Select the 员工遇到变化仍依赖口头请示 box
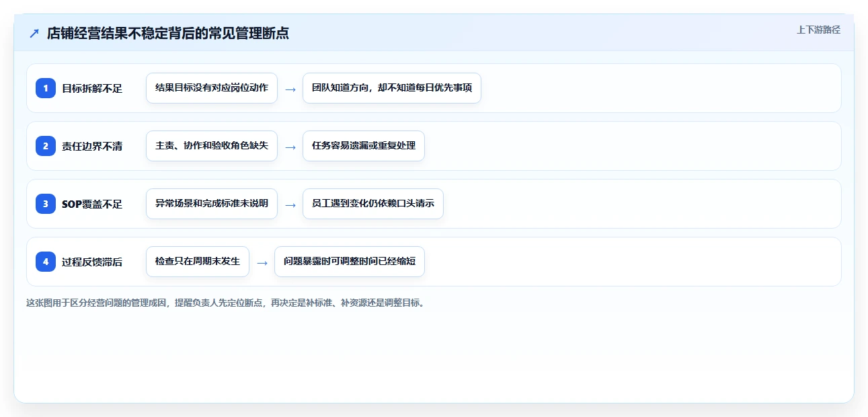This screenshot has width=868, height=417. (373, 204)
